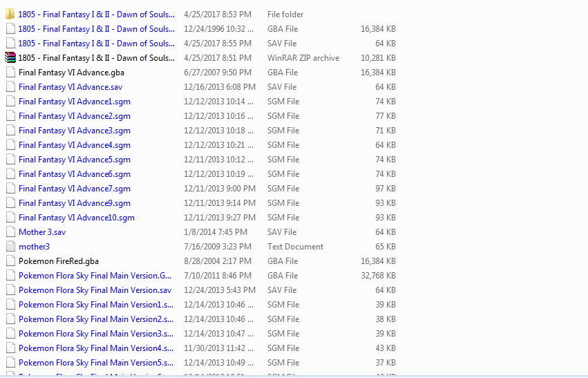Click the Pokemon Flora Sky Final Main Version.sav icon
Image resolution: width=588 pixels, height=378 pixels.
(10, 290)
